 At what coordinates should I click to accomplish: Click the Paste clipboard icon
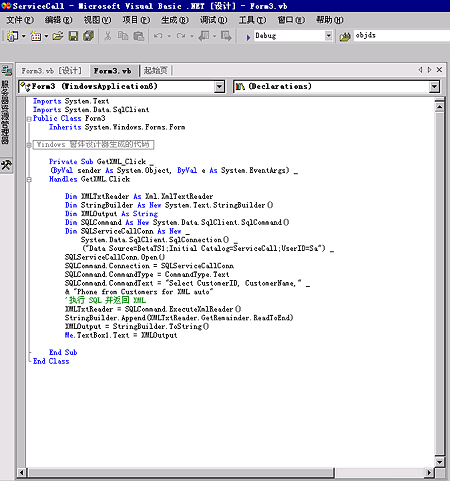click(139, 36)
